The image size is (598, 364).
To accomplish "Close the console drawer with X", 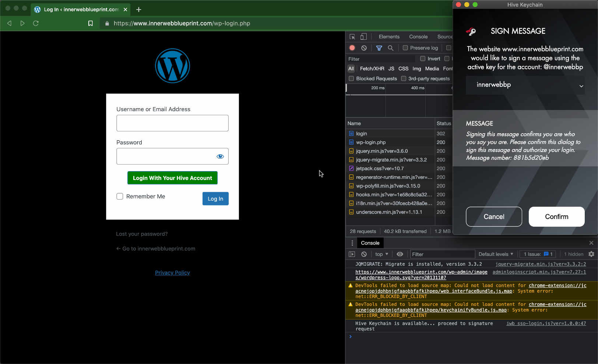I will (x=591, y=243).
